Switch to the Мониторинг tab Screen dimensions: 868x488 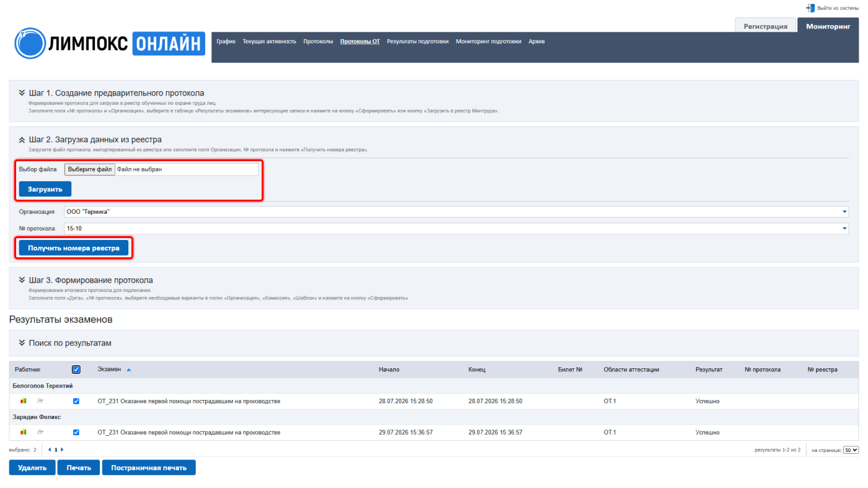[828, 26]
